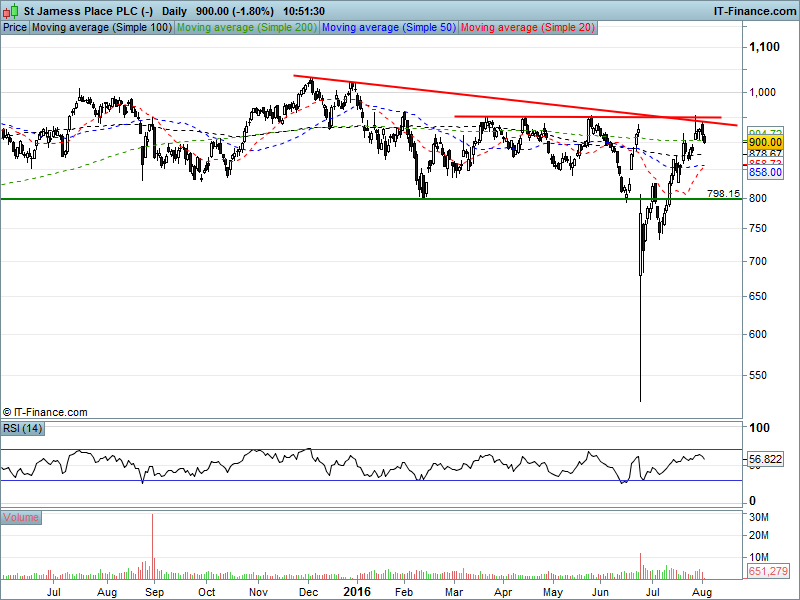Click the green 800 horizontal support line

point(371,199)
